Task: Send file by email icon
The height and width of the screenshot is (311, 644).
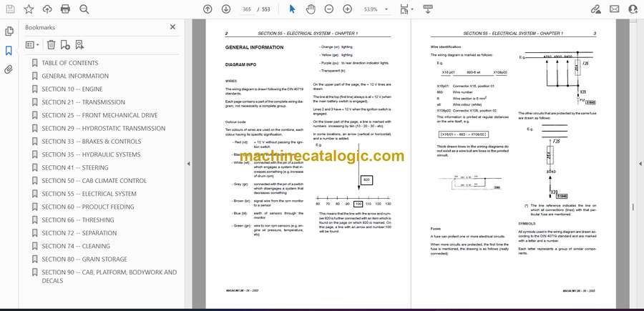Action: click(615, 9)
